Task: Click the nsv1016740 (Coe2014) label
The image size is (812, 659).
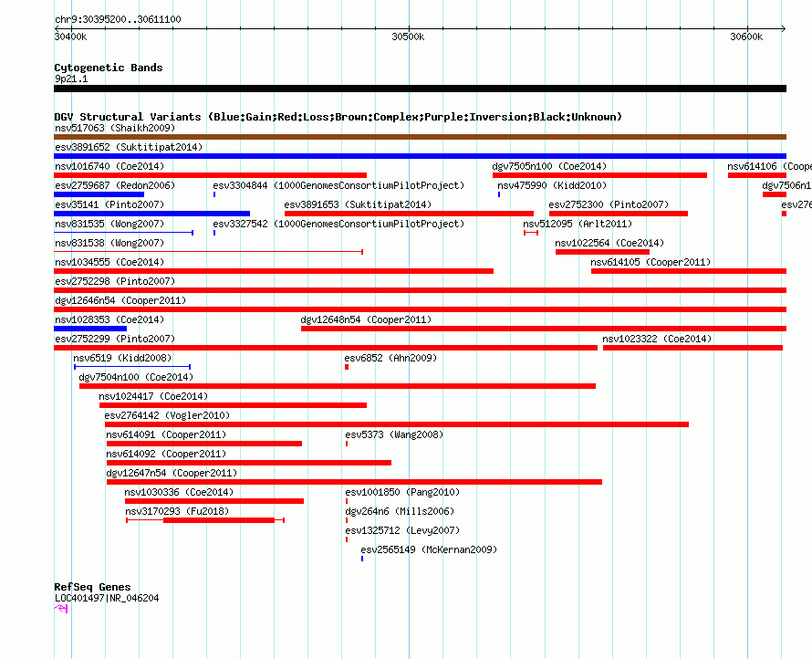Action: pos(109,166)
